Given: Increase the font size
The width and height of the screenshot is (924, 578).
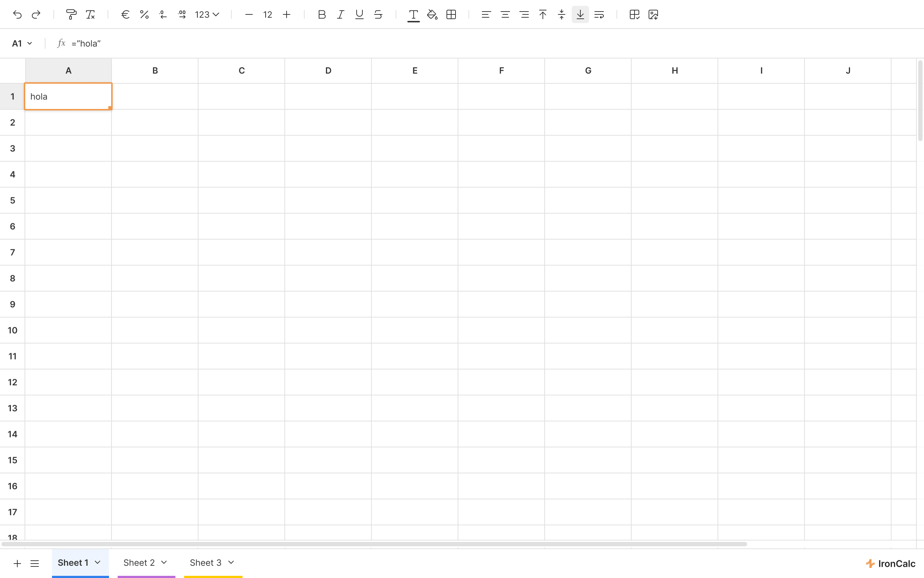Looking at the screenshot, I should pos(287,14).
